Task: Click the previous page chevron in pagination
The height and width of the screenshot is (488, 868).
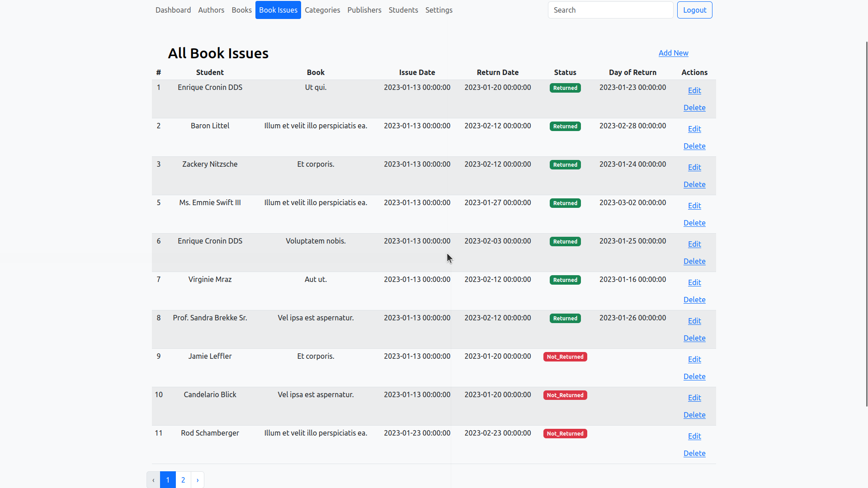Action: [153, 480]
